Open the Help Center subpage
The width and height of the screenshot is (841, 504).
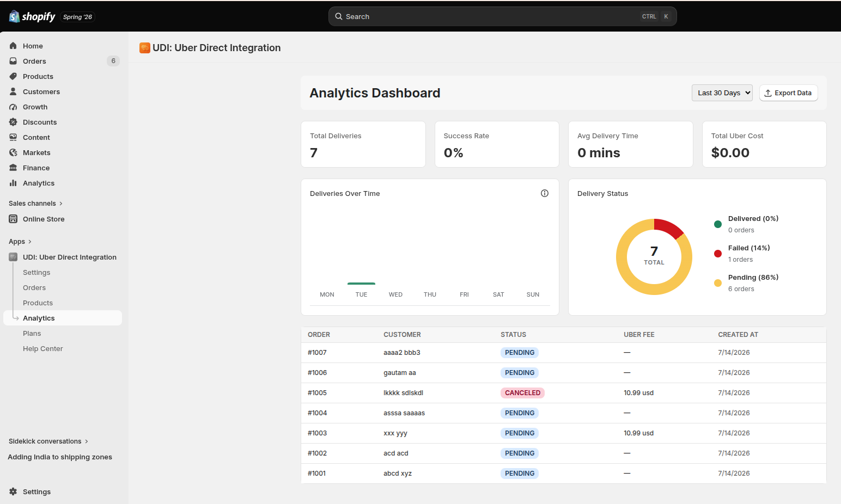43,348
